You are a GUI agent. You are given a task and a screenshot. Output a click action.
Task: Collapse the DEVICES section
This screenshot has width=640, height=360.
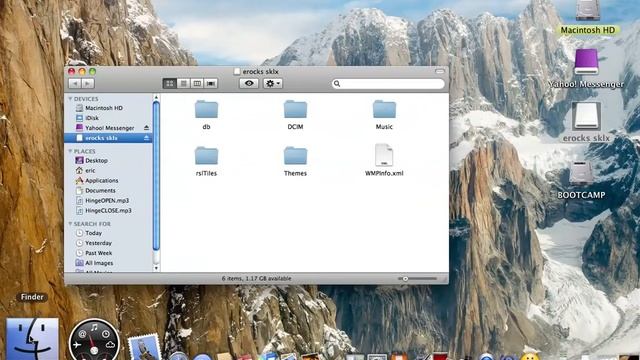tap(70, 99)
